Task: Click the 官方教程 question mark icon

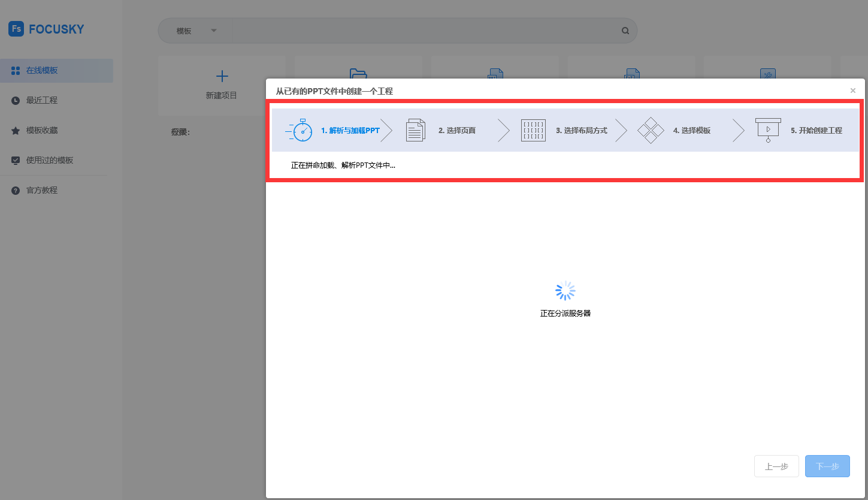Action: (16, 191)
